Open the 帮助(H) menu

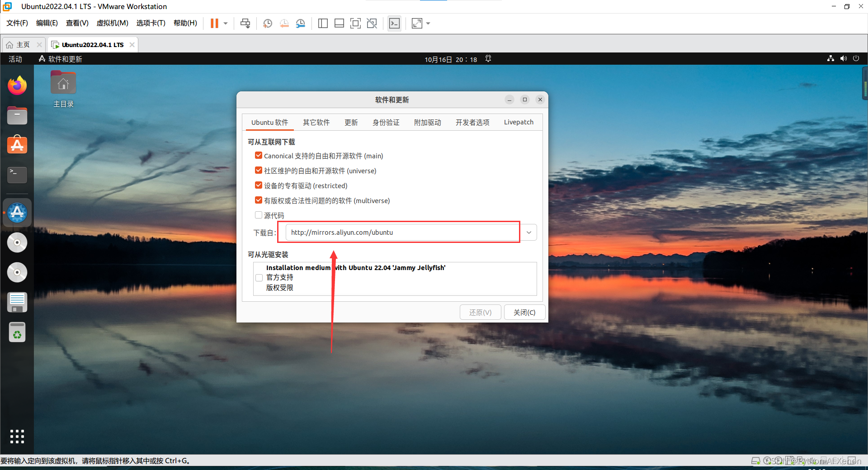coord(185,23)
